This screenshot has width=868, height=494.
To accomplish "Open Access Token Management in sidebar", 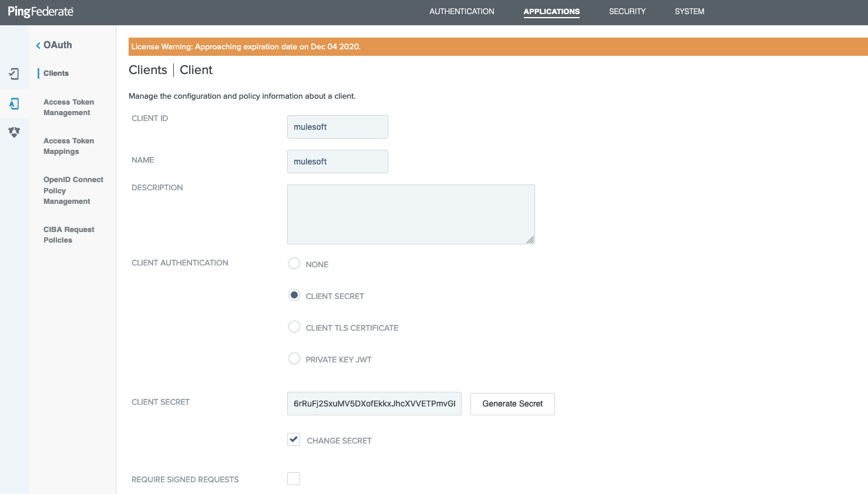I will pyautogui.click(x=69, y=107).
